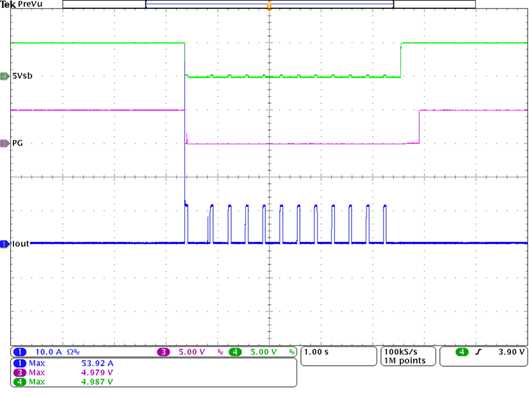
Task: Click the orange trigger position marker at top
Action: click(269, 5)
